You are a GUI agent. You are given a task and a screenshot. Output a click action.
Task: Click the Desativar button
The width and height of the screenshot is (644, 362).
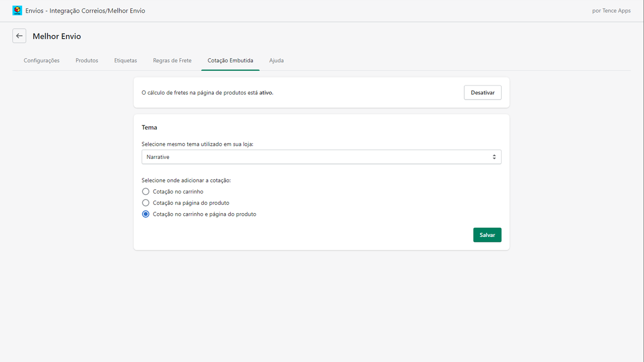[x=482, y=93]
